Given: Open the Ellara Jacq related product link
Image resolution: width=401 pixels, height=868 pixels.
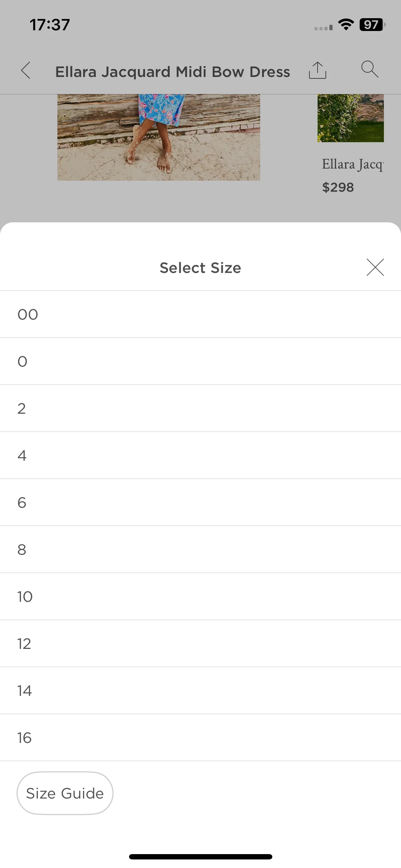Looking at the screenshot, I should [x=353, y=165].
